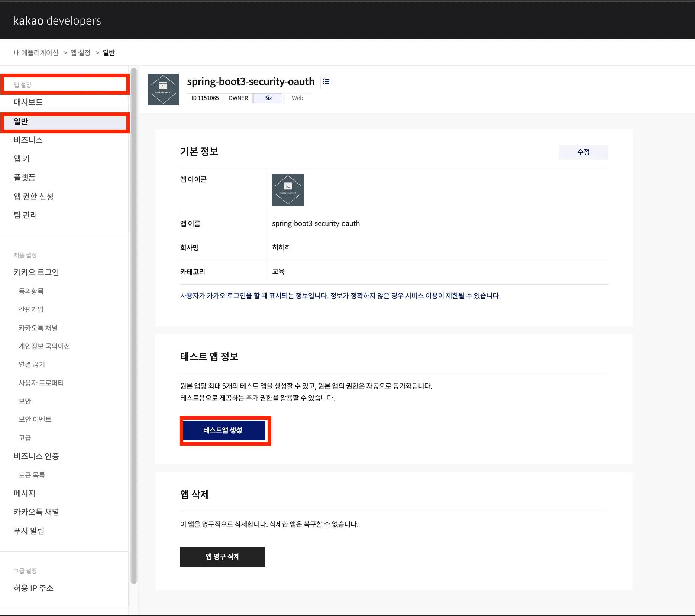The width and height of the screenshot is (695, 616).
Task: Select 동의항목 submenu
Action: coord(31,291)
